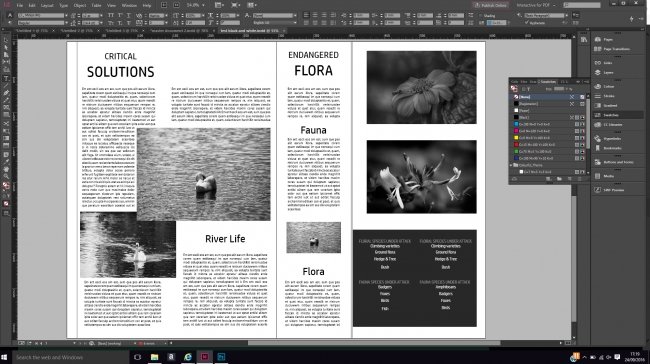The width and height of the screenshot is (650, 364).
Task: Open the Window menu
Action: point(129,5)
